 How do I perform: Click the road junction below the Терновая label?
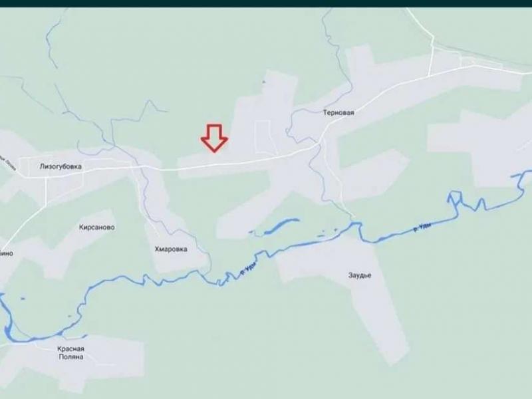tap(321, 137)
